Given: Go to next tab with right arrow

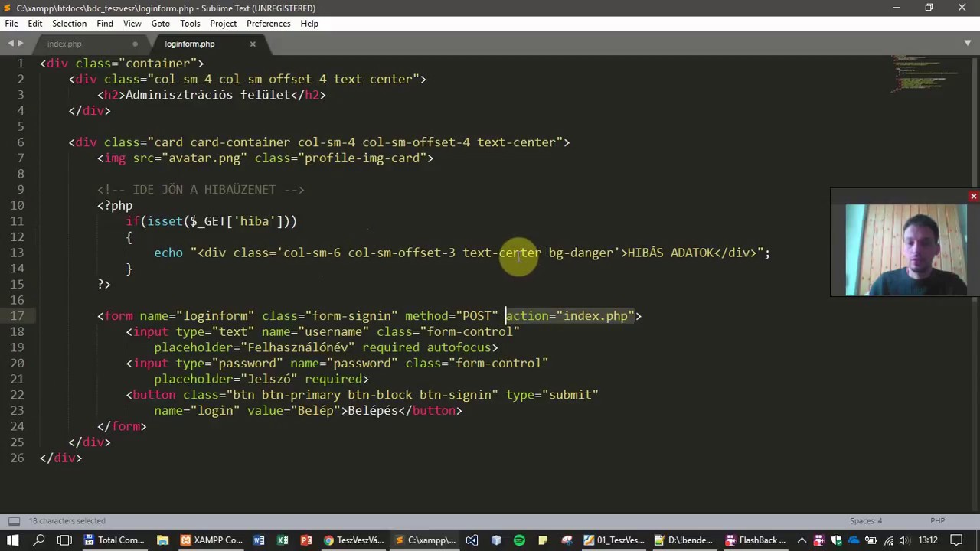Looking at the screenshot, I should pos(20,44).
